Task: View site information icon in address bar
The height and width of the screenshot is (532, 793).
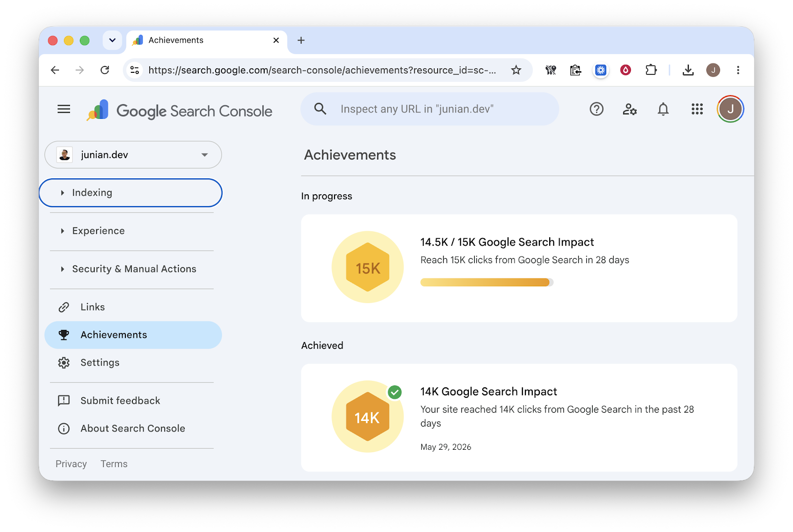Action: (x=135, y=70)
